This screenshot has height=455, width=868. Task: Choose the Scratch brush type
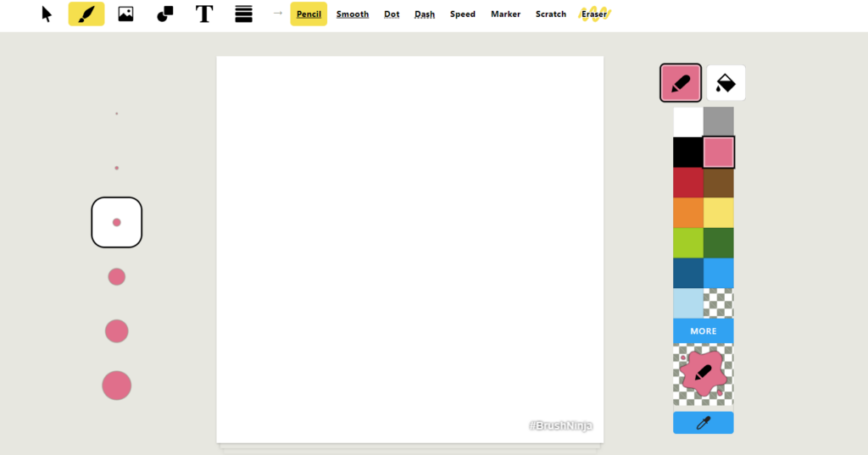tap(551, 14)
